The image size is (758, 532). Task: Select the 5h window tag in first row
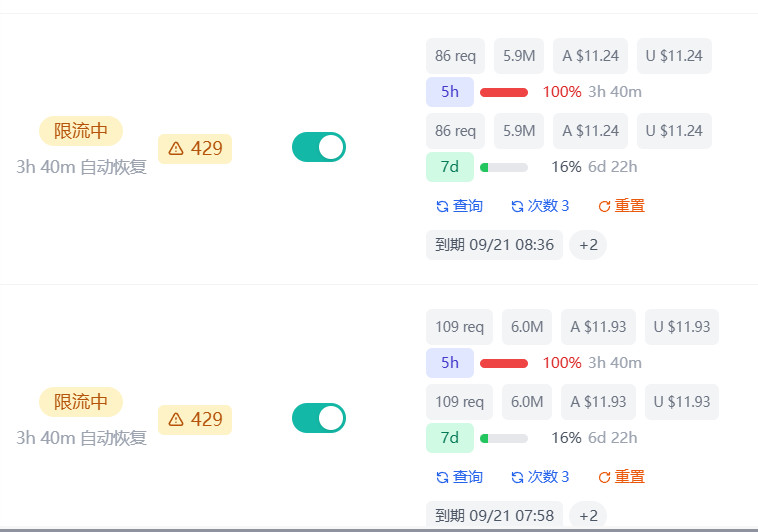[x=450, y=92]
